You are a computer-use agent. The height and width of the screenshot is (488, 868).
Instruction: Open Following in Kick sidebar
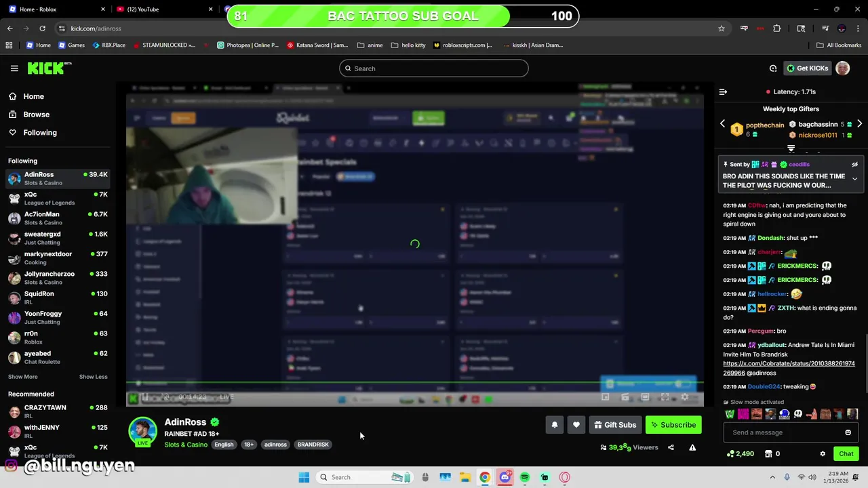click(x=33, y=133)
